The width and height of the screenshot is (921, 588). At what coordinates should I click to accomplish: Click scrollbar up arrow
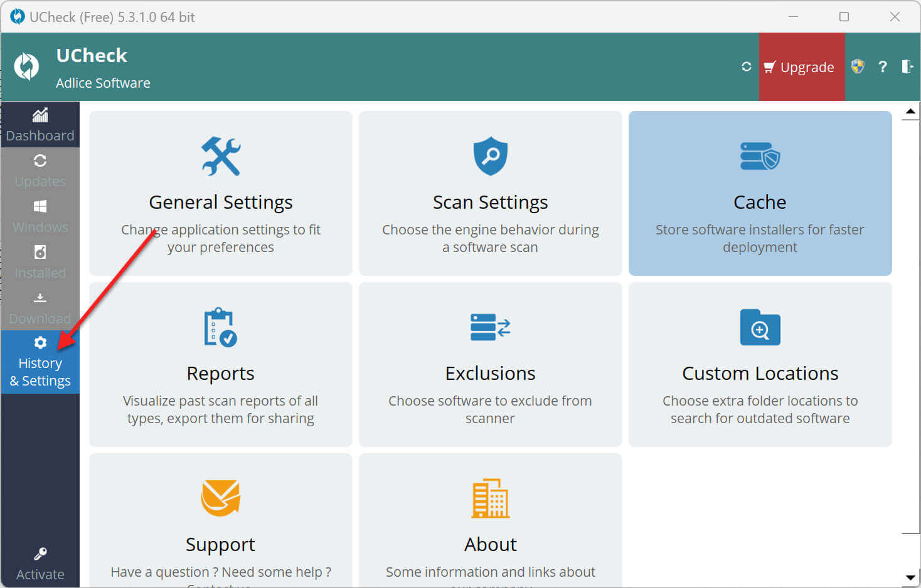[910, 111]
